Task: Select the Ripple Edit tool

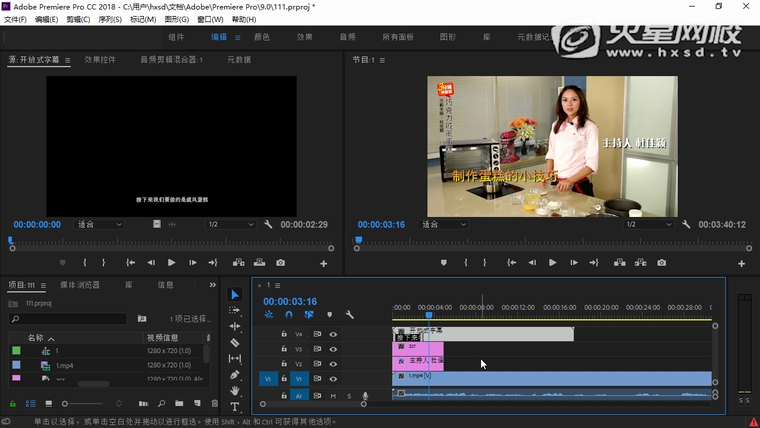Action: 235,326
